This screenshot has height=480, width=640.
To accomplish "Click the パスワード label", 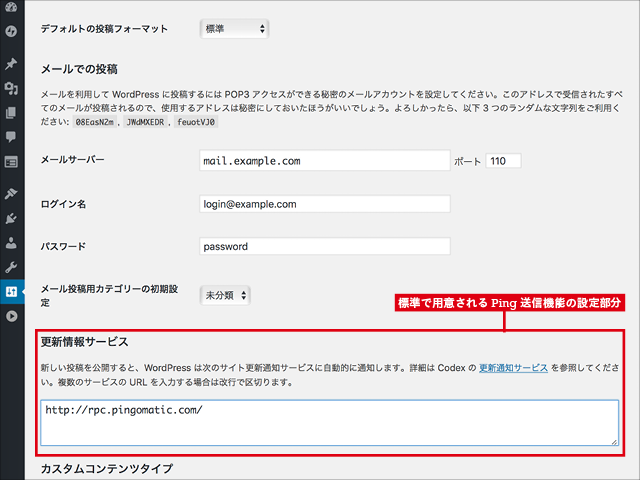I will coord(63,247).
